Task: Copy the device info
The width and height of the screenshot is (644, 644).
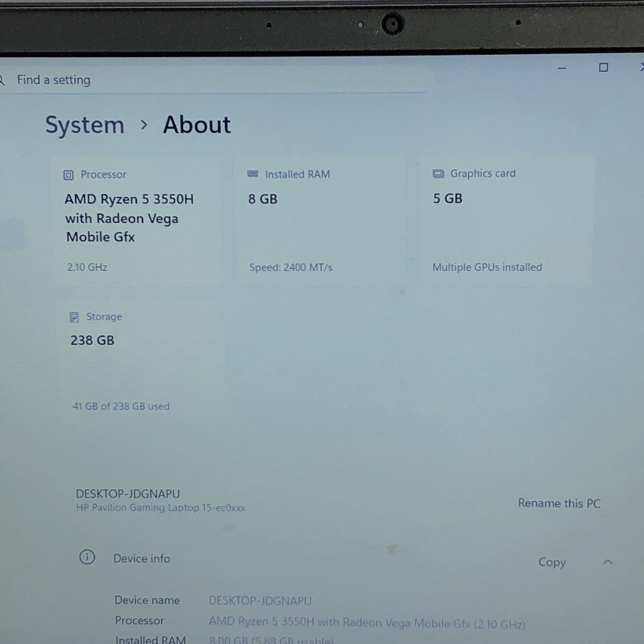Action: tap(552, 562)
